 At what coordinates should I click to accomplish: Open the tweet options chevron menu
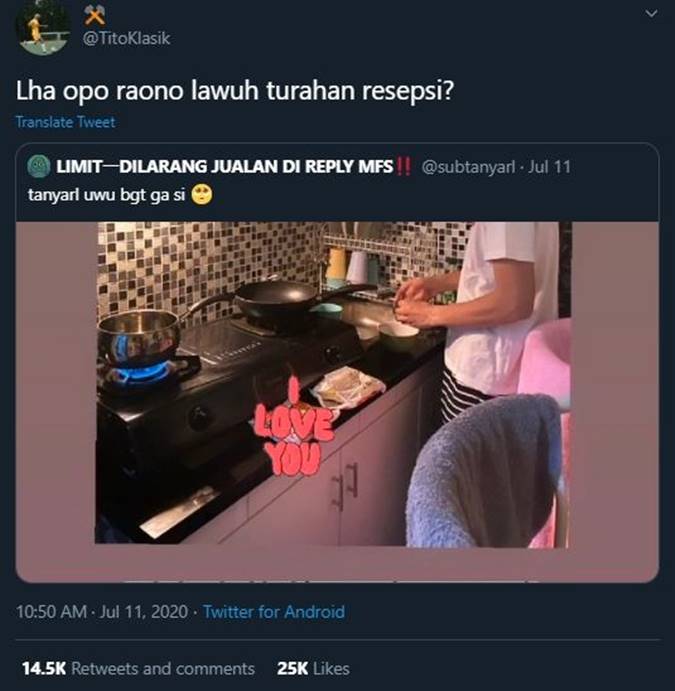[651, 14]
